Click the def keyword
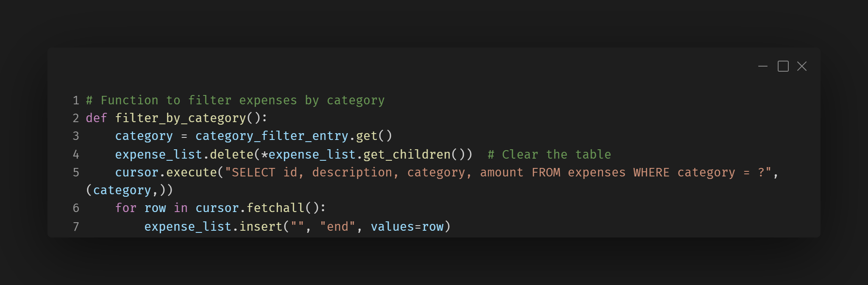Image resolution: width=868 pixels, height=285 pixels. tap(96, 118)
